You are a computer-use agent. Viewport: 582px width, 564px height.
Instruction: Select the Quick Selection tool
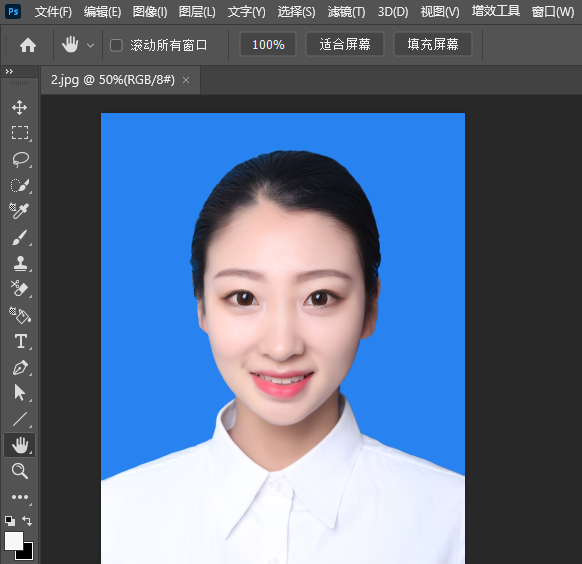click(20, 185)
